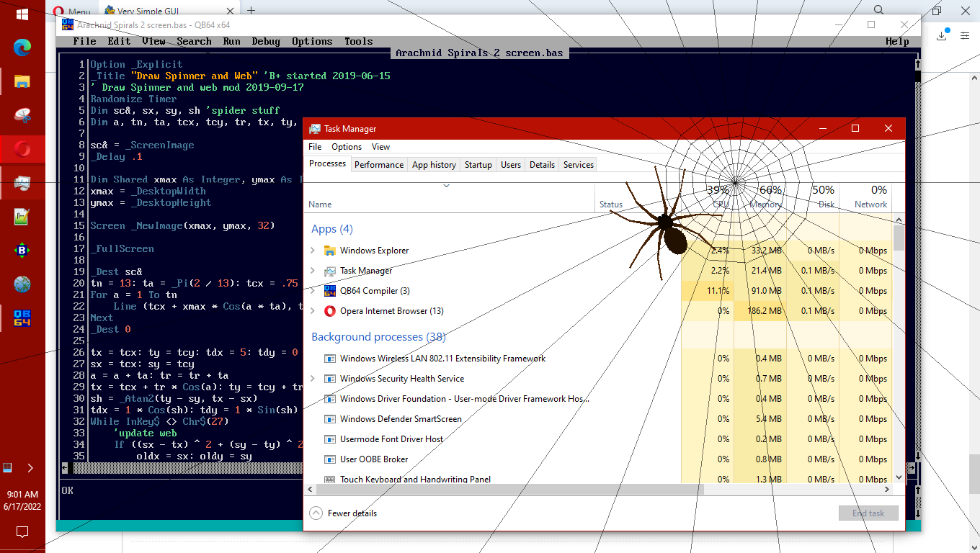Open the blue B icon app on the taskbar
The height and width of the screenshot is (553, 980).
click(x=22, y=251)
